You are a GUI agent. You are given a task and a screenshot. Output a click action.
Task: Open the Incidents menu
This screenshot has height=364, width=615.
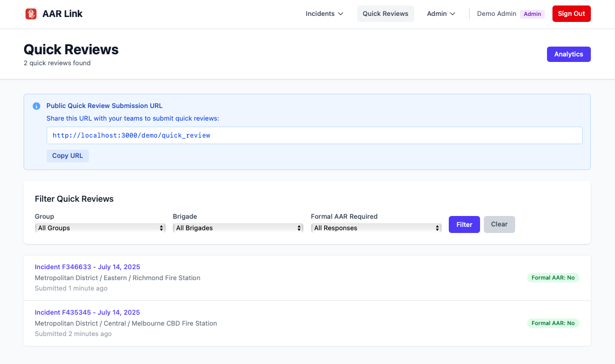pyautogui.click(x=320, y=14)
